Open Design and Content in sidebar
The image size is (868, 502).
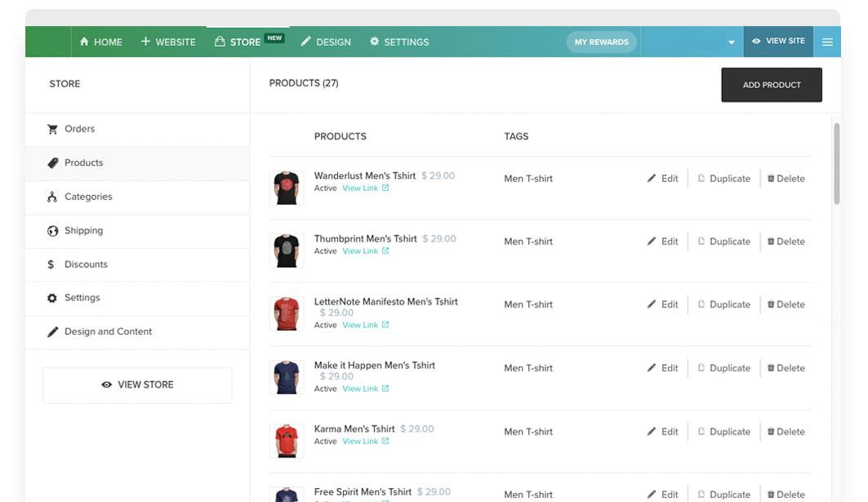(137, 331)
